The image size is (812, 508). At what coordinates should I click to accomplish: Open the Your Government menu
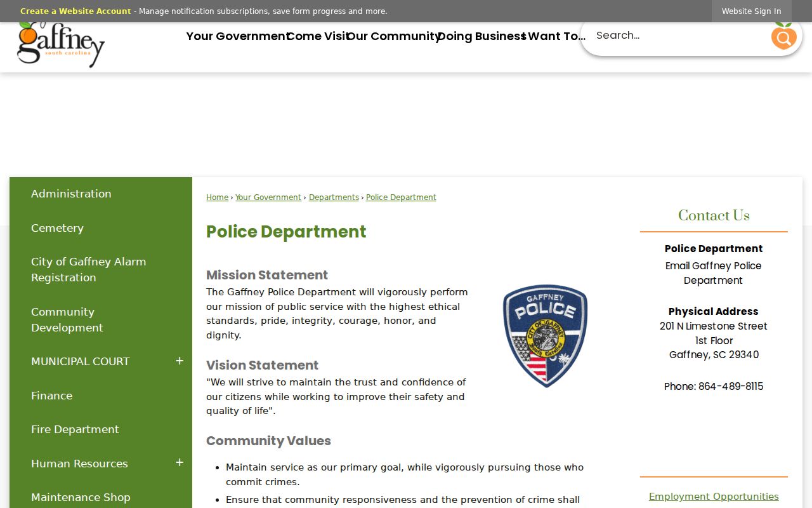[237, 36]
